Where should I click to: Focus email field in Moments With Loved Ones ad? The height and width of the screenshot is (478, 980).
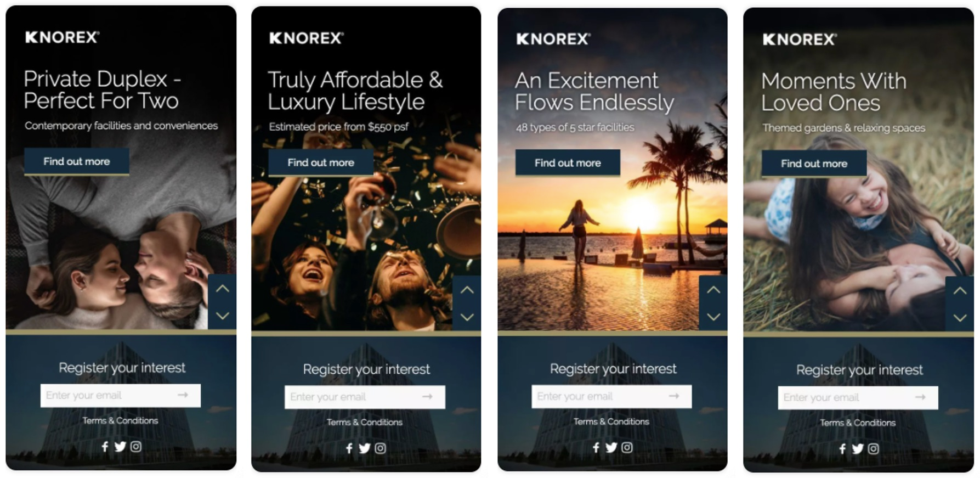(858, 397)
